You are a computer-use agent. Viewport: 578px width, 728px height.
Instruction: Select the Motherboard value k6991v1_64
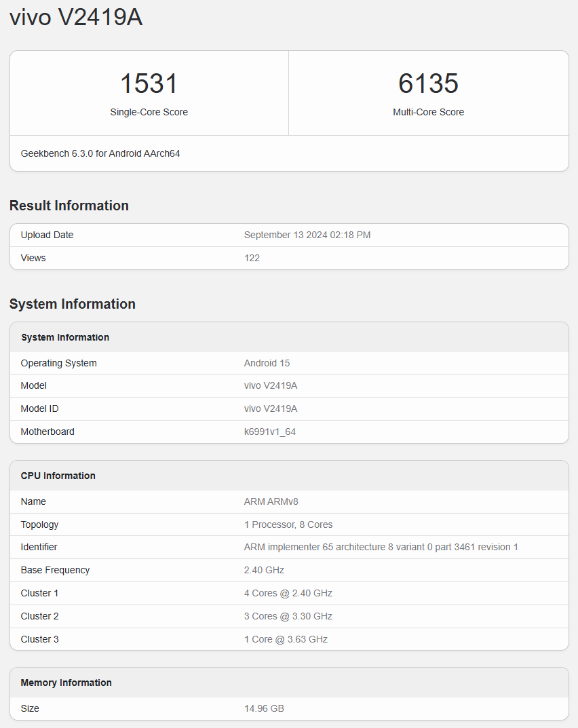(x=269, y=432)
